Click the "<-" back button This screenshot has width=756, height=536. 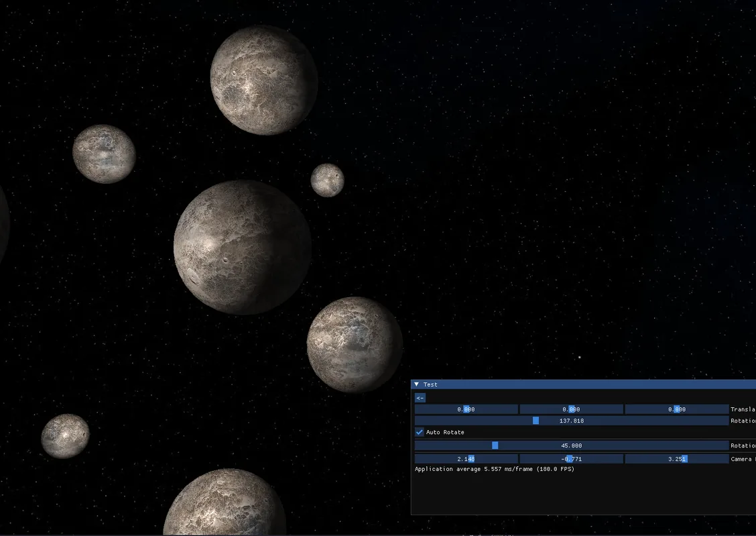pyautogui.click(x=420, y=398)
